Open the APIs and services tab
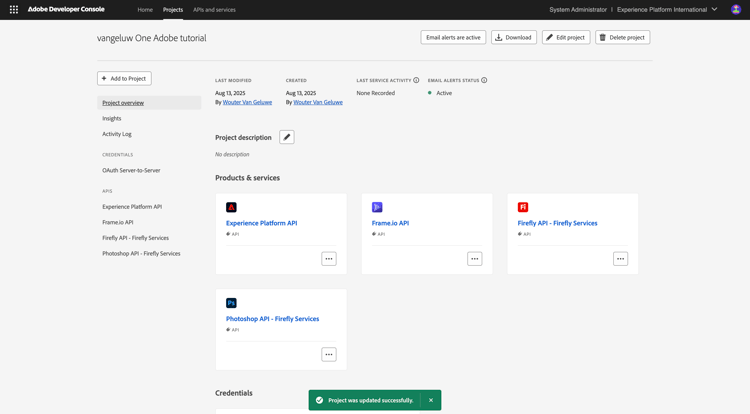Screen dimensions: 750x414 [214, 10]
